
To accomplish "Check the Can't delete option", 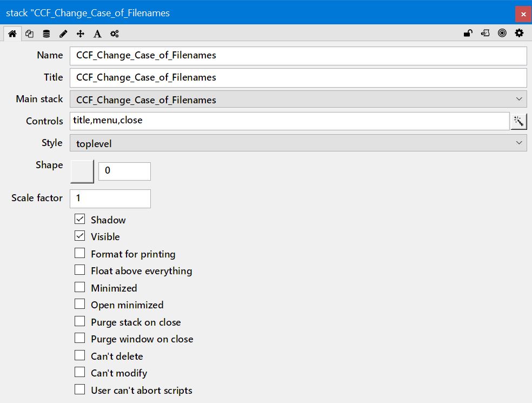I will coord(80,356).
